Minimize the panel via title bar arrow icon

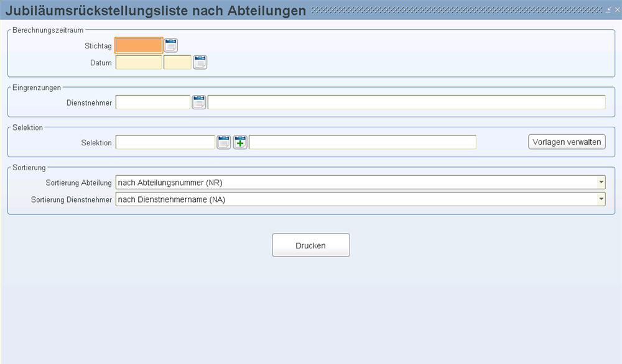coord(608,10)
